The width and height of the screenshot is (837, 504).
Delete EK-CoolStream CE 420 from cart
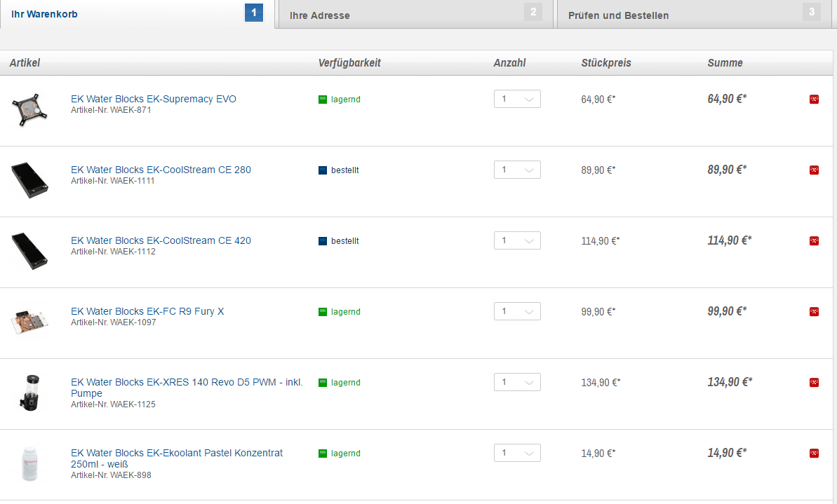tap(814, 241)
